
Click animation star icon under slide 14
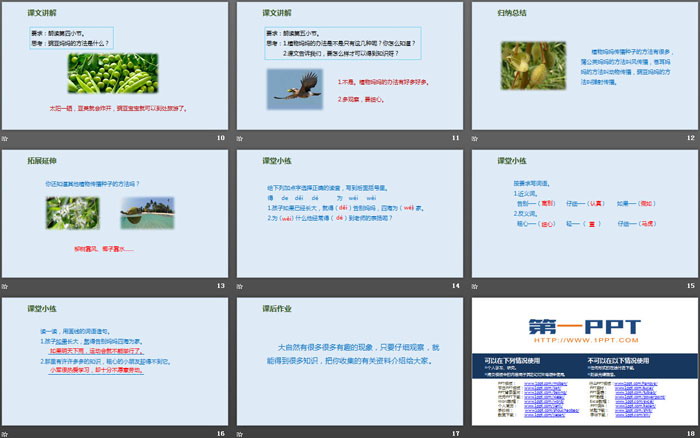coord(240,286)
